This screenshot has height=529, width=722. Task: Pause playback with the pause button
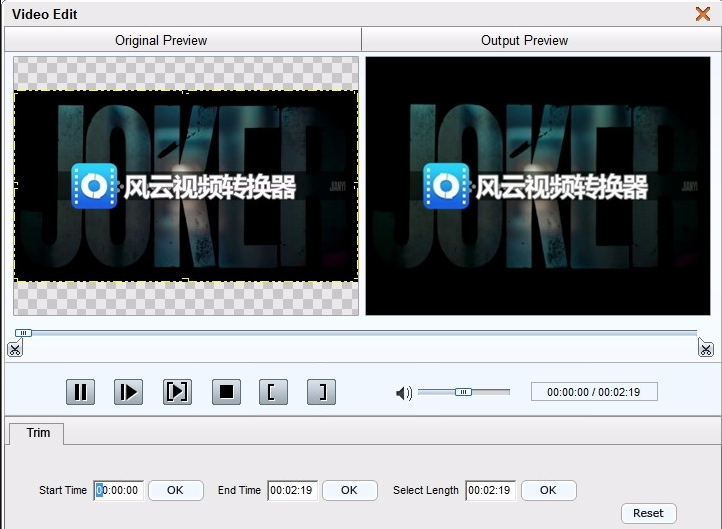coord(81,392)
